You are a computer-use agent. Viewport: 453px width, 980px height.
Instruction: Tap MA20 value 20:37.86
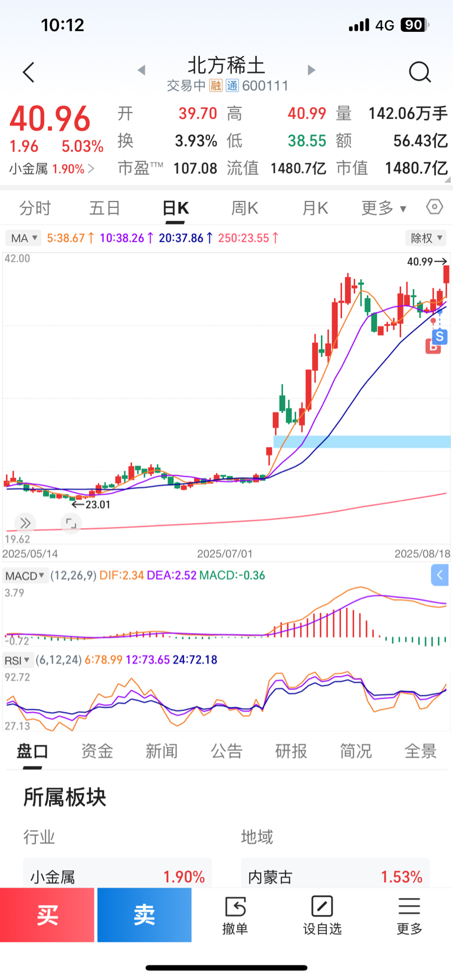click(186, 238)
